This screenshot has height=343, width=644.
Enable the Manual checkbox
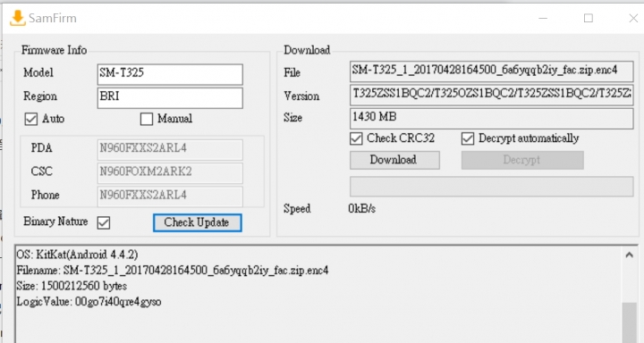click(x=146, y=119)
